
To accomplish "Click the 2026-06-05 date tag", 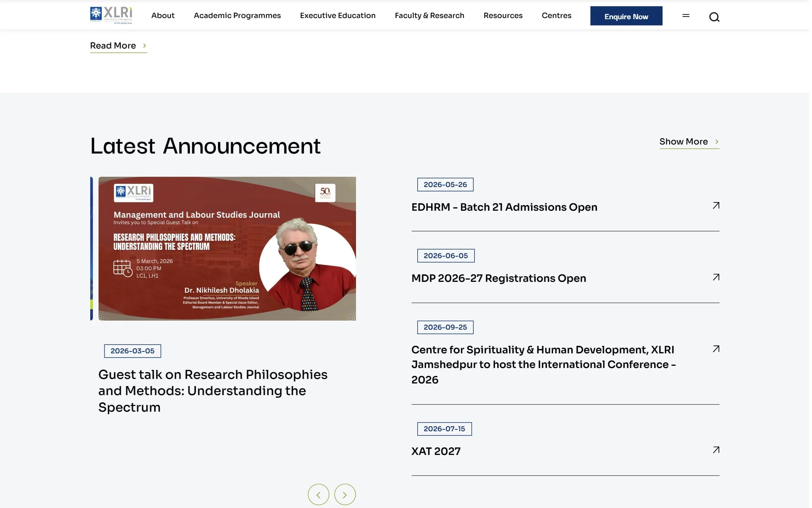I will (445, 256).
